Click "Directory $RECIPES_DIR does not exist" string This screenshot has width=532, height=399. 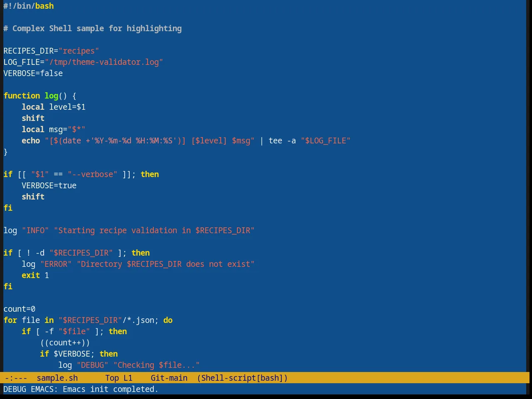click(x=165, y=264)
